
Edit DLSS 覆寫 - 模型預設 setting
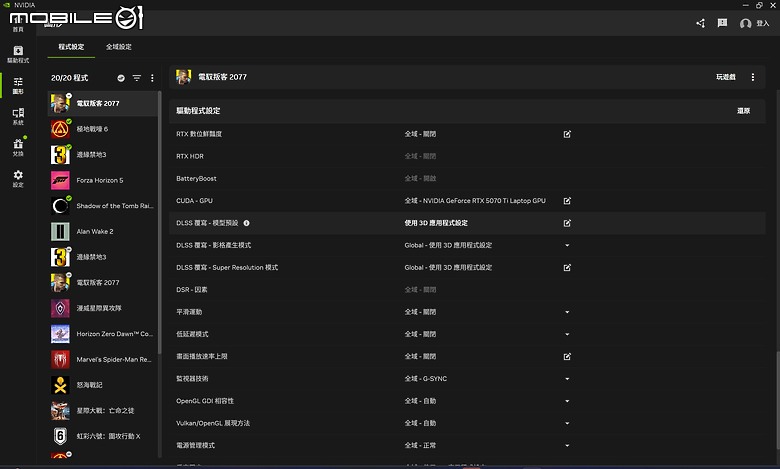(567, 223)
